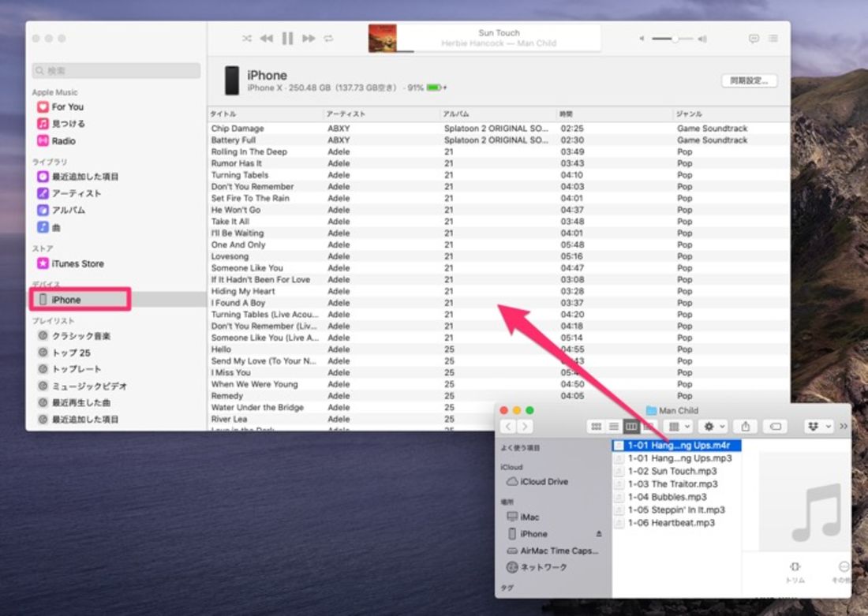Pause the playing song Sun Touch
The height and width of the screenshot is (616, 868).
(x=287, y=38)
